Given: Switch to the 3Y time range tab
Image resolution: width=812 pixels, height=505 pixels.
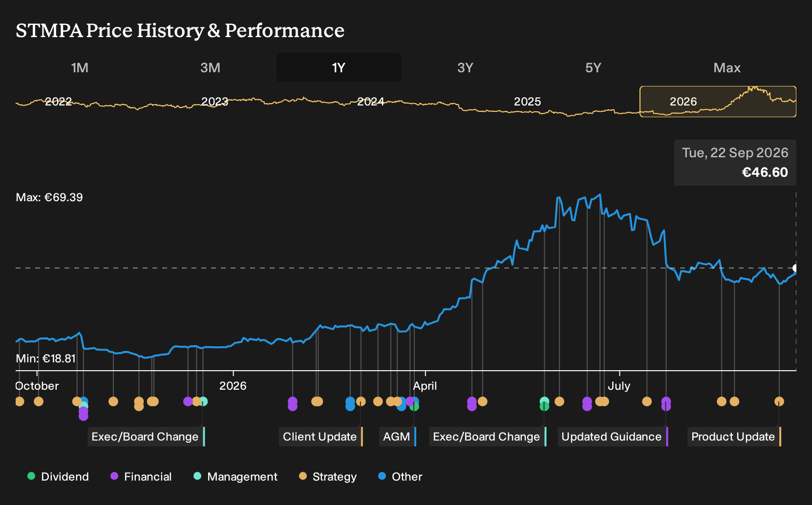Looking at the screenshot, I should 465,67.
